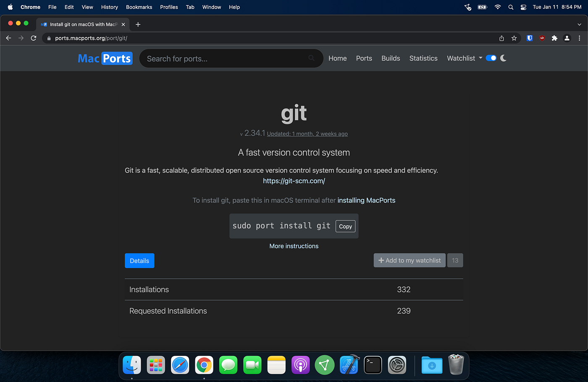Click Add to my watchlist button
588x382 pixels.
tap(409, 261)
